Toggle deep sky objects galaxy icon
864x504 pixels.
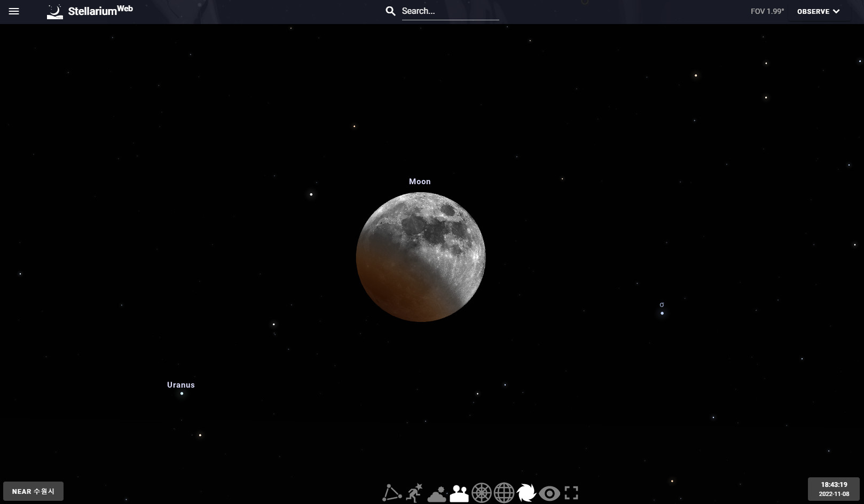pyautogui.click(x=527, y=493)
